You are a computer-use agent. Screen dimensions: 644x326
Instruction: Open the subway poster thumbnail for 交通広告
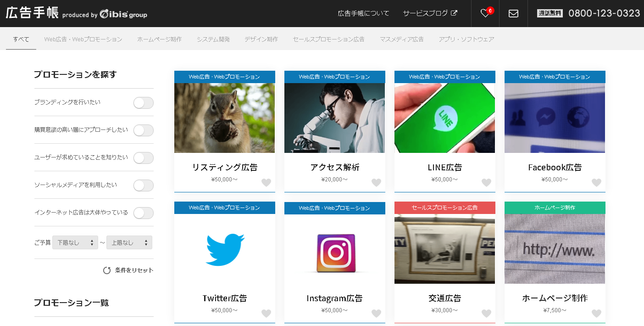click(x=445, y=249)
